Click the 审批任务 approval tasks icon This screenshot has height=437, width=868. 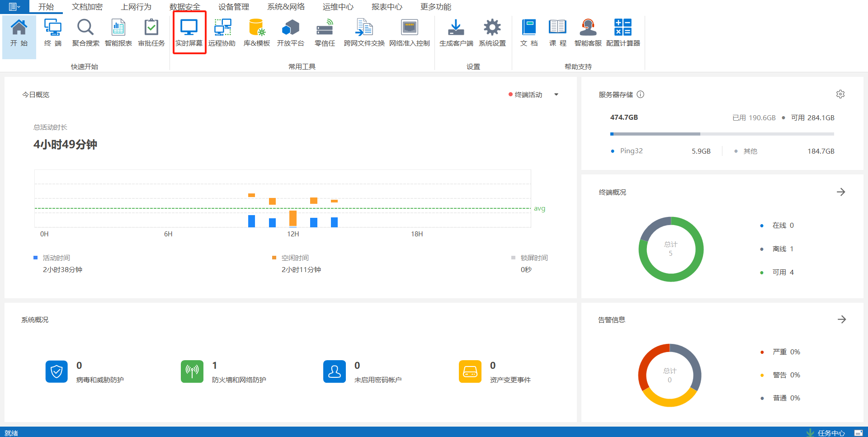tap(151, 33)
